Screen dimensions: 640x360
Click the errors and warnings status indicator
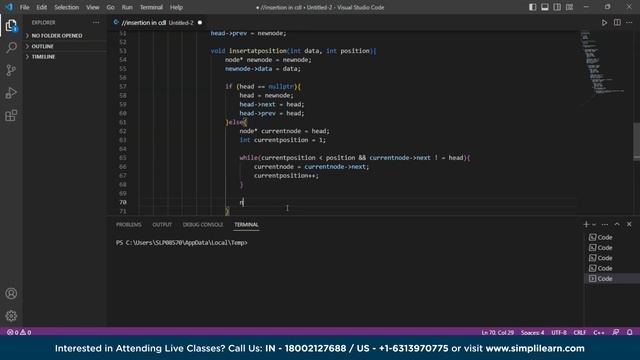coord(19,332)
